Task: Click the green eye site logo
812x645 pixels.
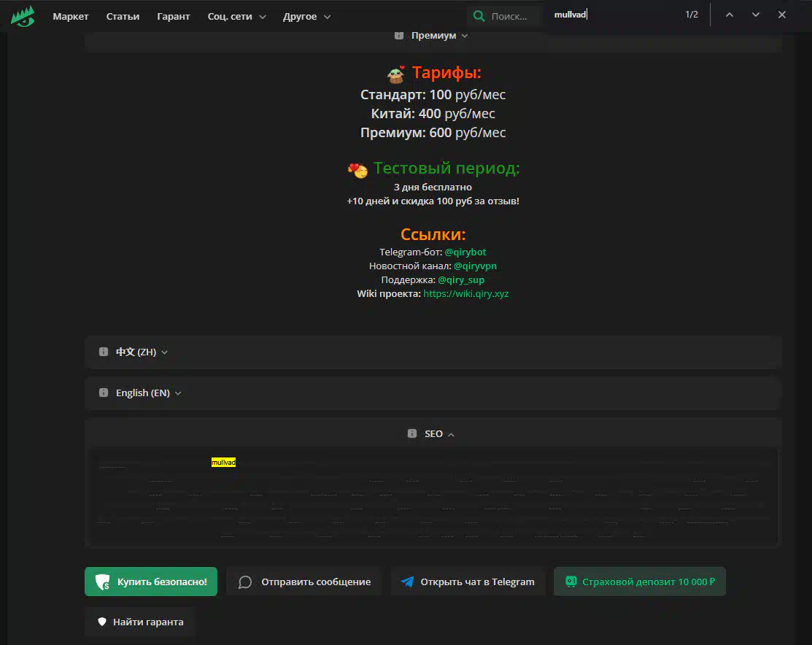Action: [23, 16]
